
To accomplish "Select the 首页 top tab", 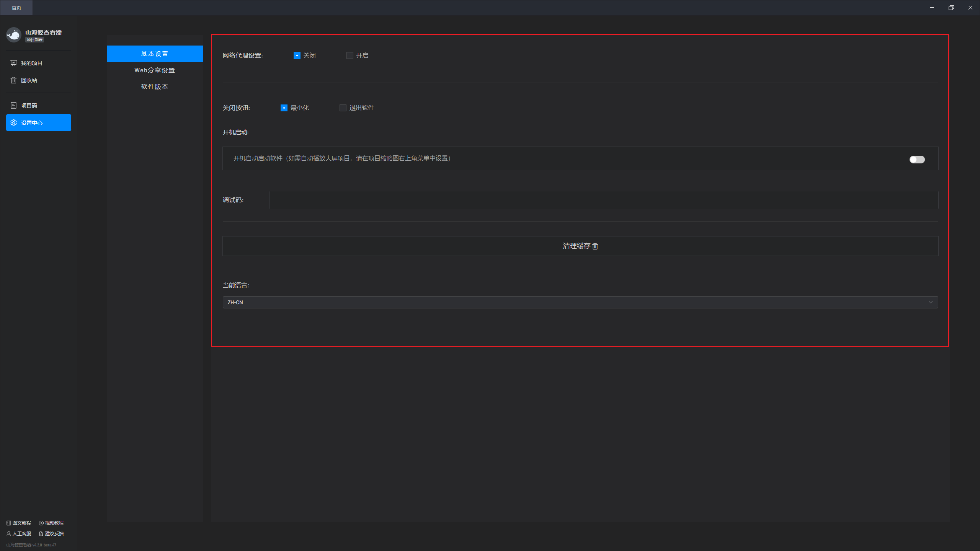I will coord(16,8).
